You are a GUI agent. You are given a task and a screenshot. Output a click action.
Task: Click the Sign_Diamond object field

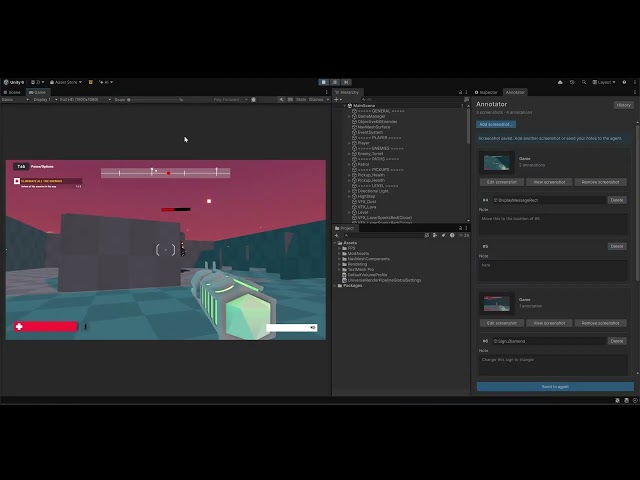tap(549, 341)
